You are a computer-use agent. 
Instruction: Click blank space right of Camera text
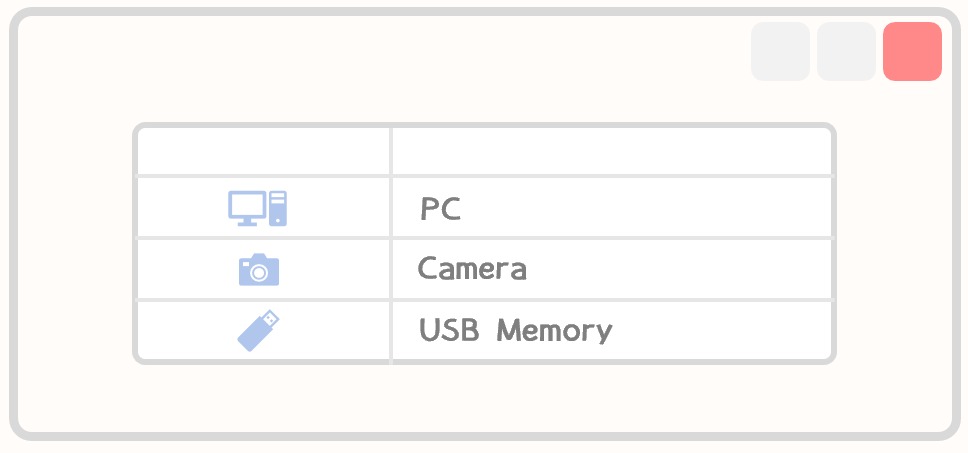679,269
